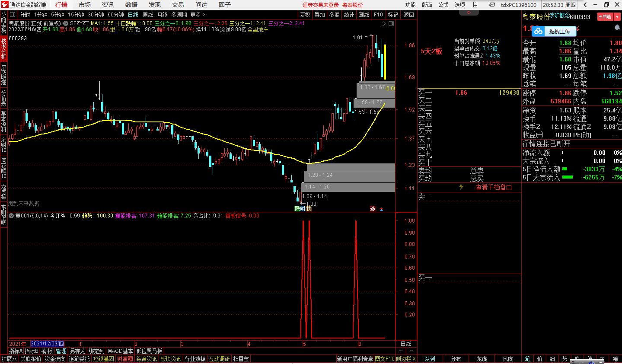Viewport: 622px width, 364px height.
Task: Open the 公式 menu
Action: point(443,5)
